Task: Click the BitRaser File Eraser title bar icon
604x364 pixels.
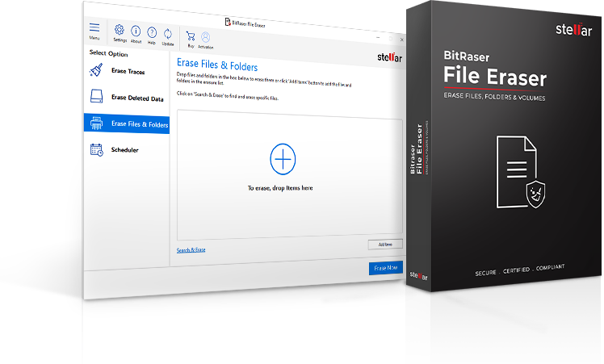Action: pos(228,22)
